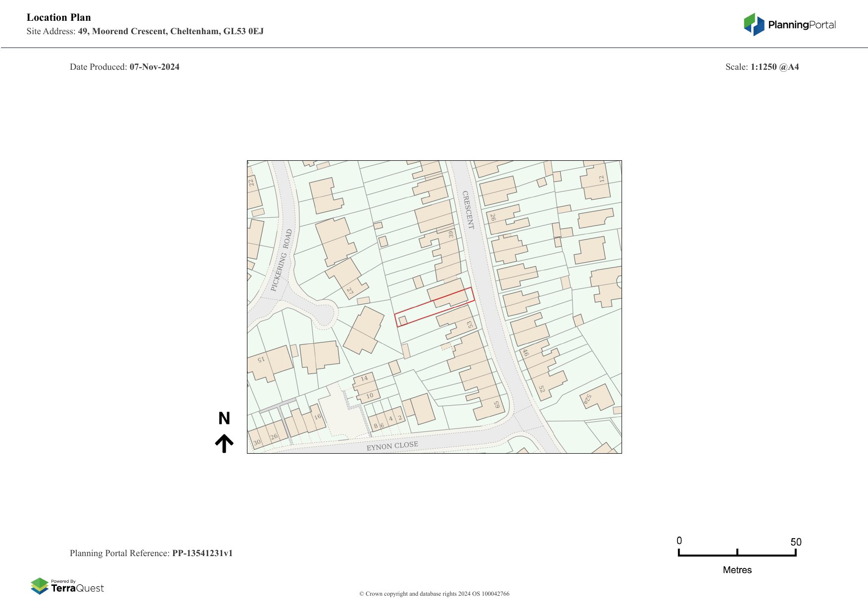Click the black north arrow
Screen dimensions: 868x614
point(224,443)
